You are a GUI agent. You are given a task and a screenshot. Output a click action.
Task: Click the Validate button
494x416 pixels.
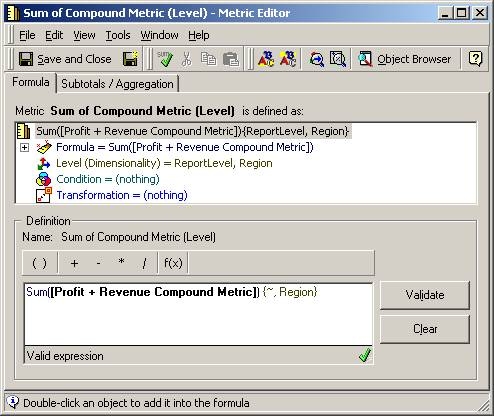425,295
